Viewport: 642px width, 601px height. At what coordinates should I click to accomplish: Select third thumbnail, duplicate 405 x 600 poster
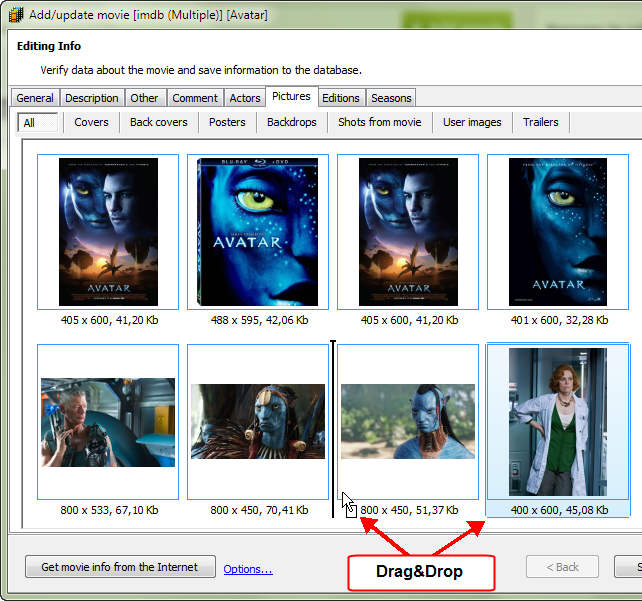click(x=408, y=232)
